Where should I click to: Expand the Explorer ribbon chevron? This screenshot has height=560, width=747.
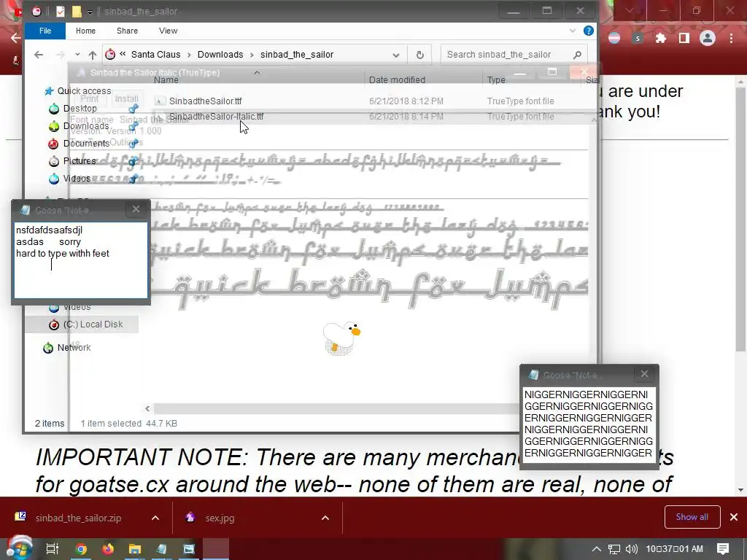573,31
